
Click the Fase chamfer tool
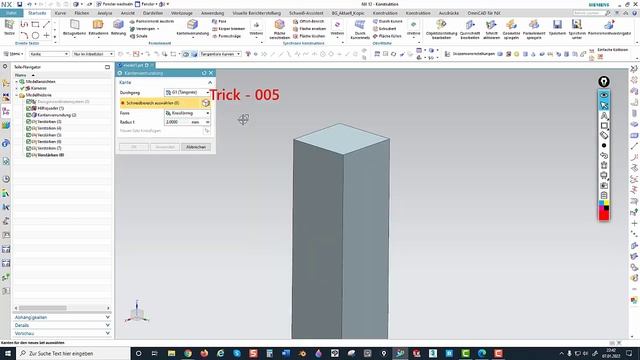(219, 21)
